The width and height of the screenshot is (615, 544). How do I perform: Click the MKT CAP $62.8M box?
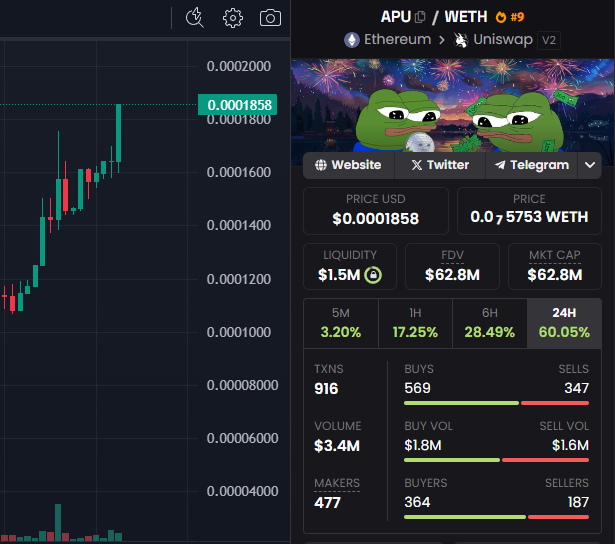point(555,267)
